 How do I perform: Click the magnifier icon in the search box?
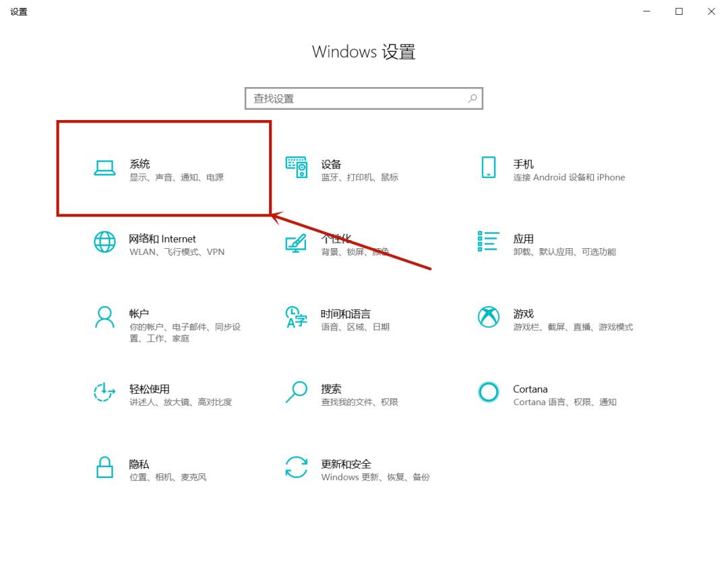click(x=472, y=98)
